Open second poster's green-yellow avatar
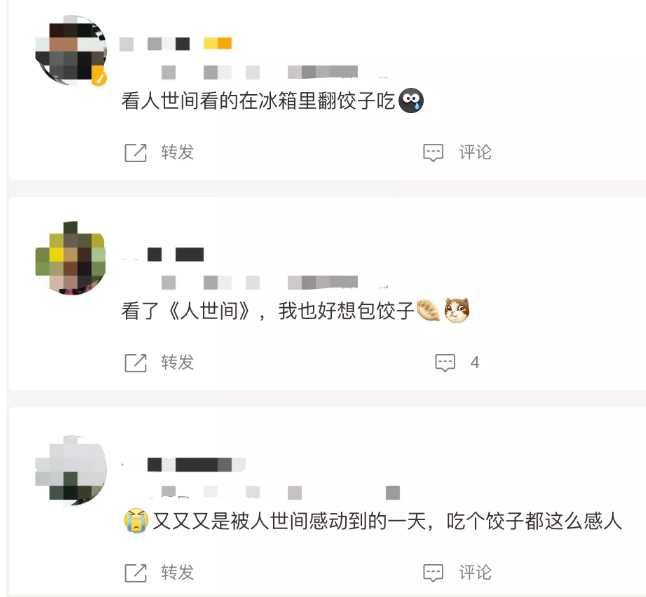 (71, 258)
